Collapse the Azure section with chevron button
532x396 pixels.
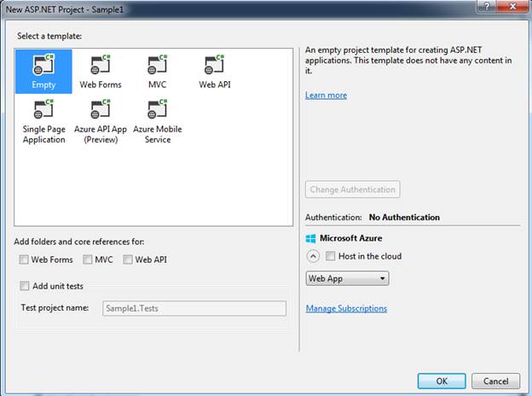pos(313,256)
